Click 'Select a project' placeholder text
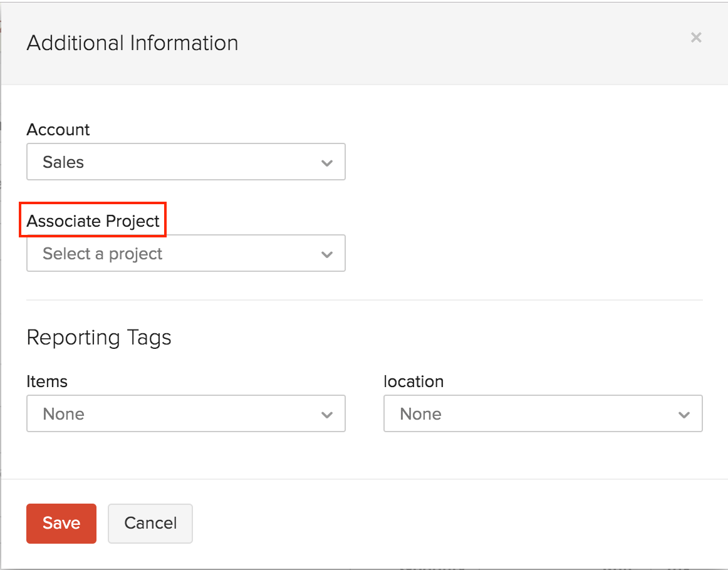The height and width of the screenshot is (570, 728). pos(103,254)
